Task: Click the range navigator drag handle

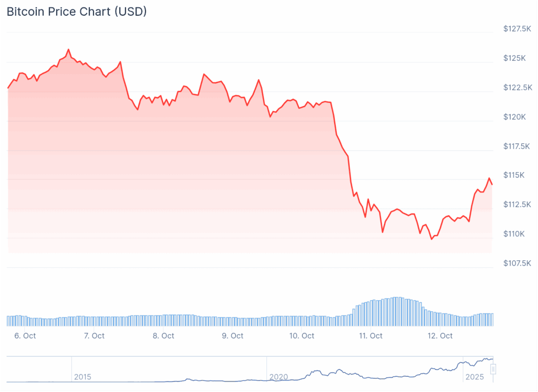Action: 493,369
